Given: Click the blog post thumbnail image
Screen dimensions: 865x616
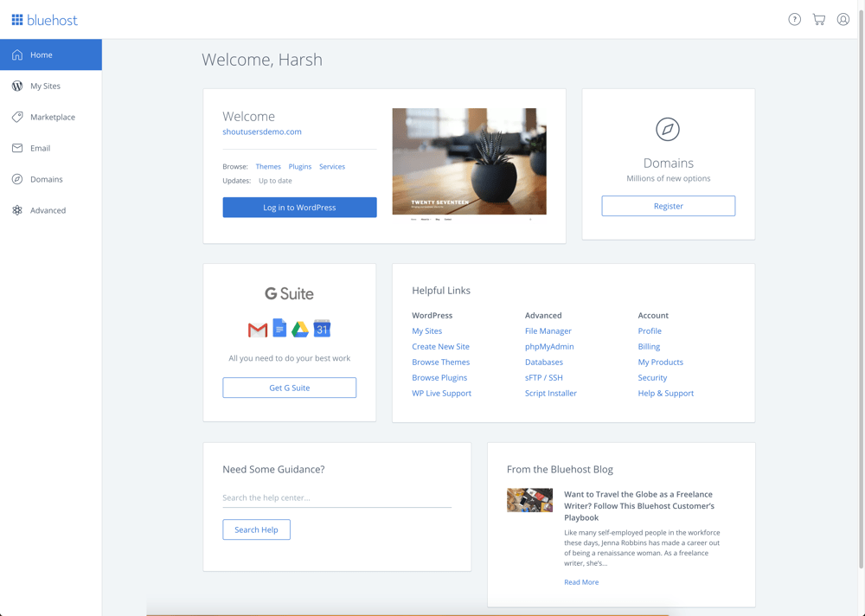Looking at the screenshot, I should (x=529, y=500).
